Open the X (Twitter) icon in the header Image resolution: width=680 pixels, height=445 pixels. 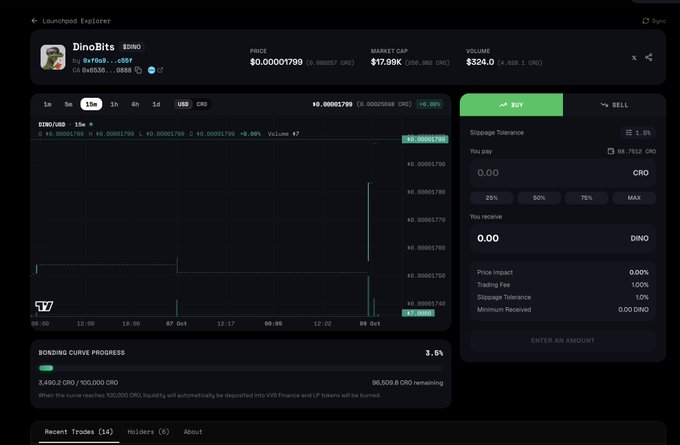coord(634,57)
